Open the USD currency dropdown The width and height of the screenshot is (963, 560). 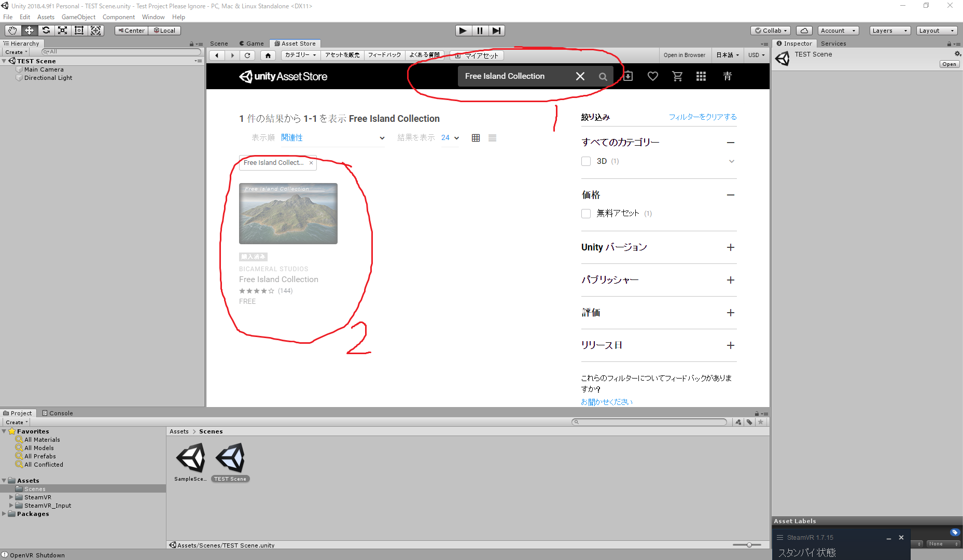756,55
